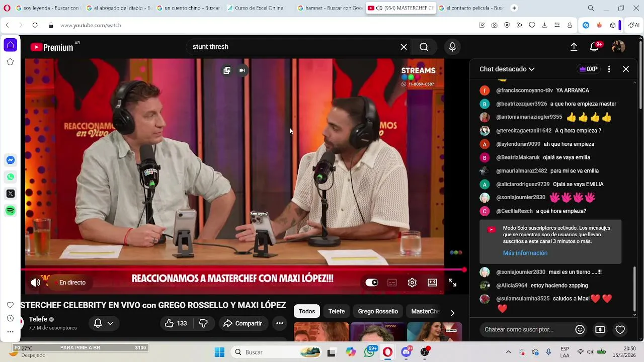Switch to el abogado del diablo tab
Viewport: 644px width, 362px height.
(x=118, y=8)
